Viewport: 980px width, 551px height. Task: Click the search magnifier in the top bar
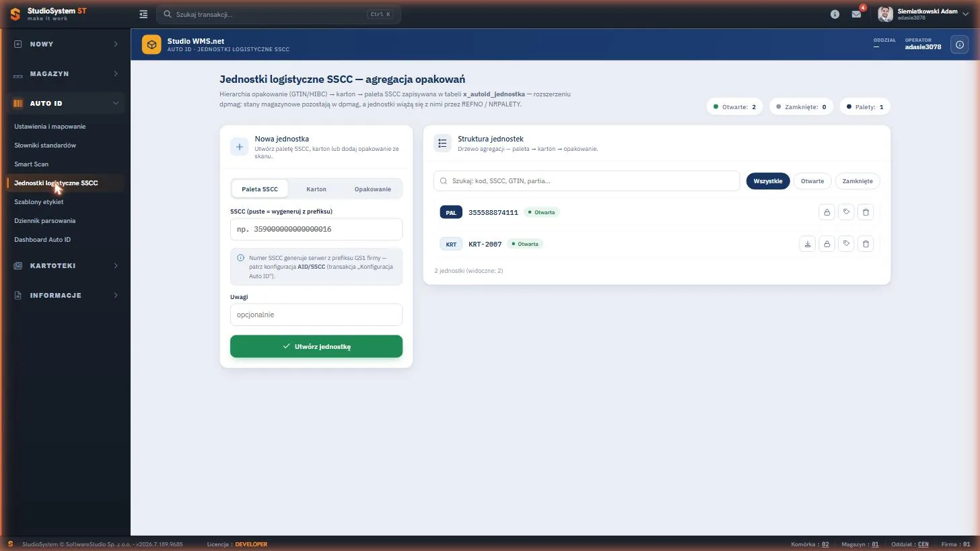(x=168, y=14)
